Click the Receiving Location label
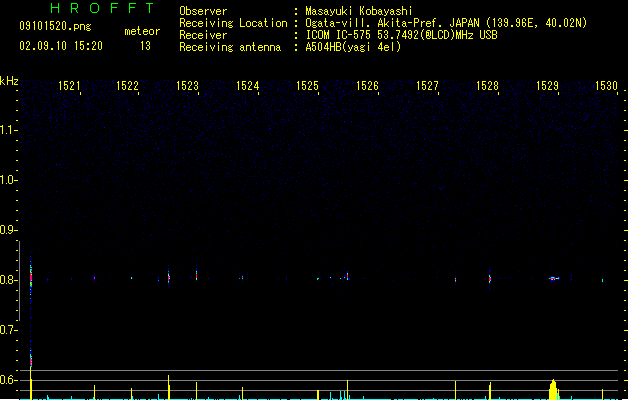The height and width of the screenshot is (400, 629). pos(233,23)
